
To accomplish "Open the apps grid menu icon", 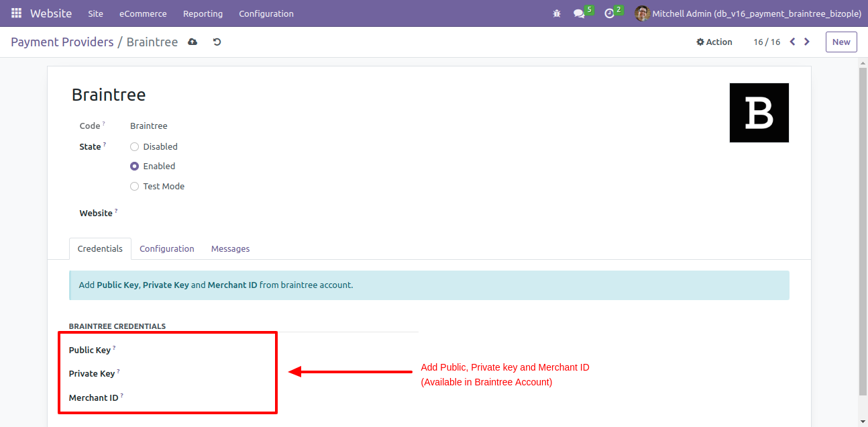I will [x=16, y=13].
